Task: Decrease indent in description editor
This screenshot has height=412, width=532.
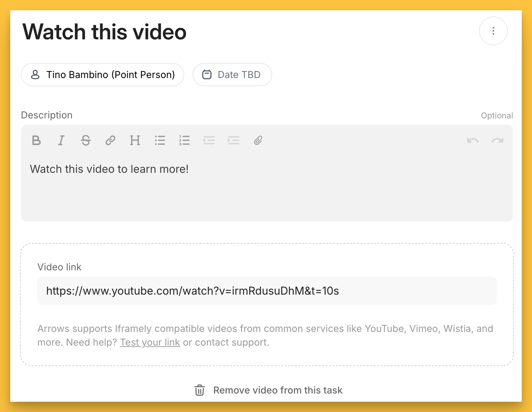Action: (209, 141)
